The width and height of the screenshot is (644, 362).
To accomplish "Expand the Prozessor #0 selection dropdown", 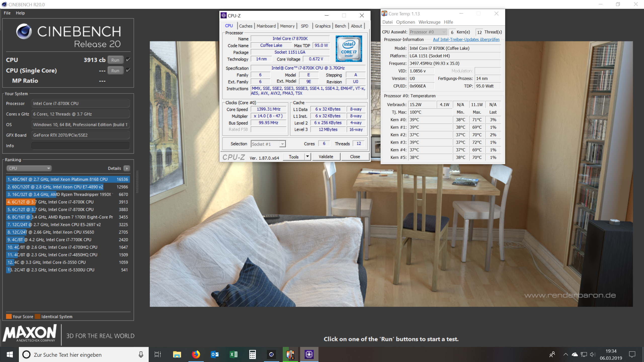I will 428,32.
